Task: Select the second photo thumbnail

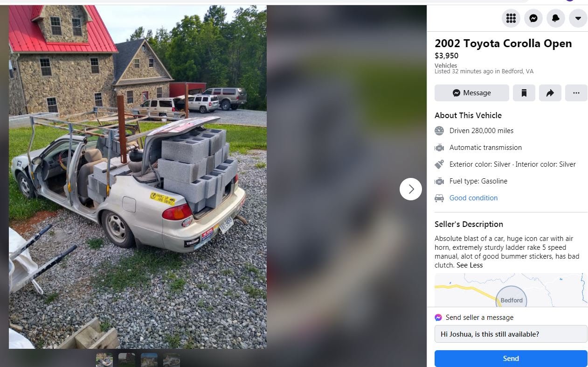Action: click(127, 360)
